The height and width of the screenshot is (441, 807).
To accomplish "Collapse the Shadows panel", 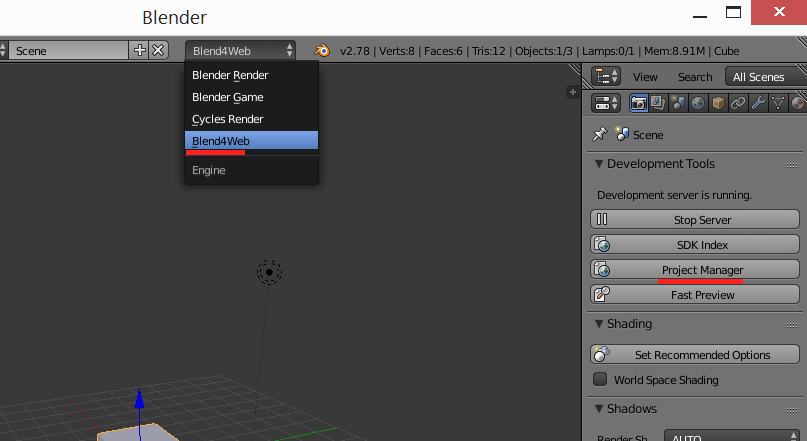I will pyautogui.click(x=599, y=409).
